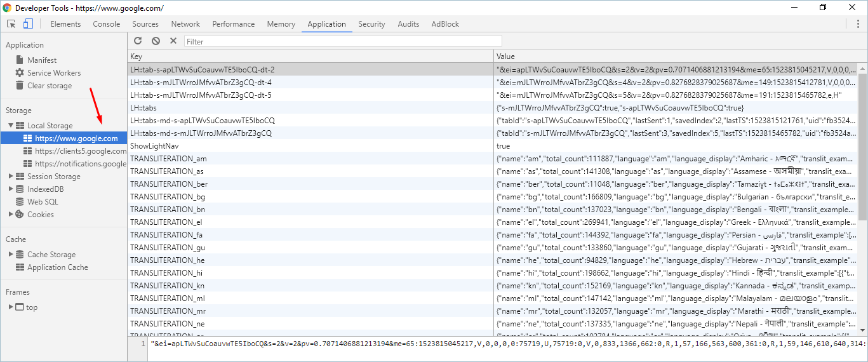
Task: Click the delete selected X icon
Action: click(x=173, y=41)
